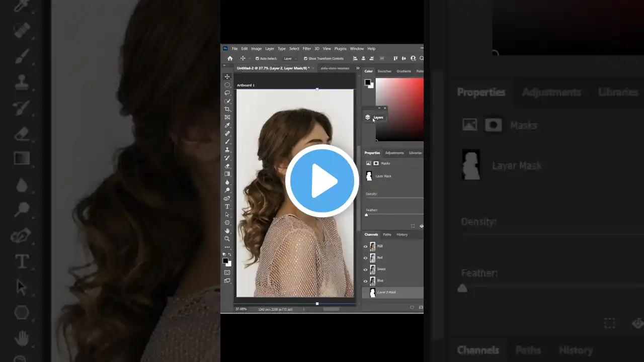Select the Crop tool
Screen dimensions: 644x362
[x=227, y=109]
